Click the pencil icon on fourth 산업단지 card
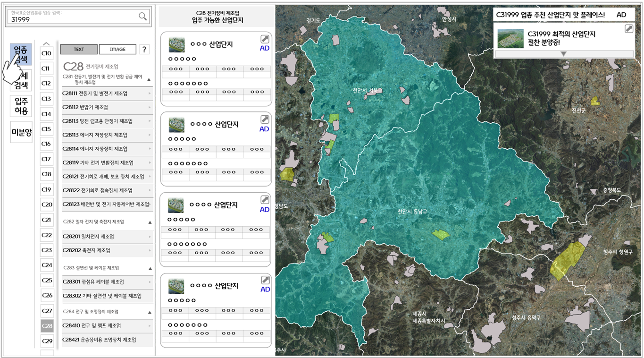The image size is (644, 358). click(265, 280)
